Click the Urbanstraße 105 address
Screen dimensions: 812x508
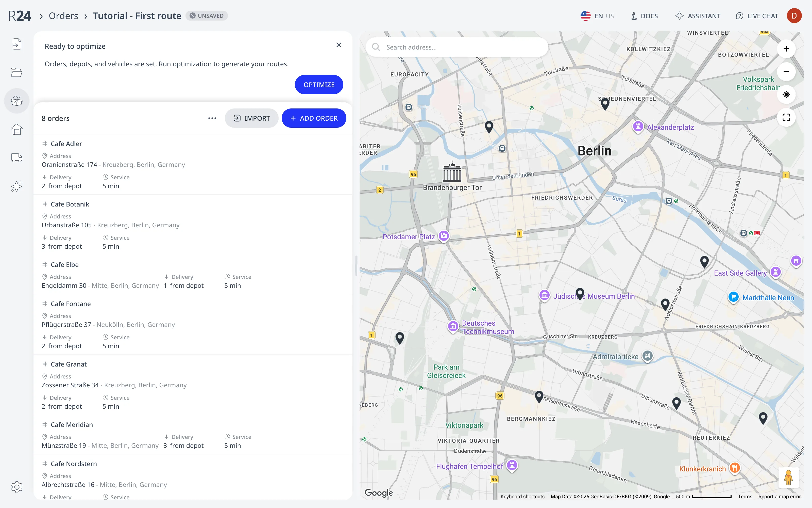click(x=110, y=225)
